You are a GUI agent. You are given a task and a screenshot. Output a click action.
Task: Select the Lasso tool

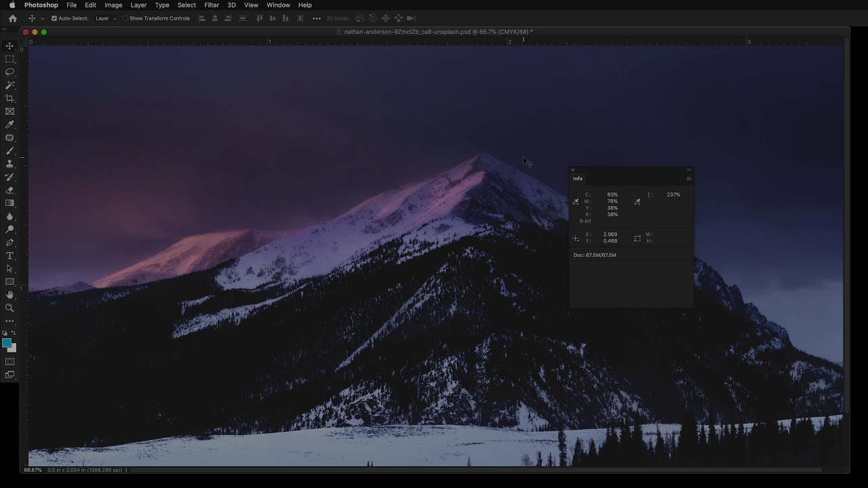9,72
